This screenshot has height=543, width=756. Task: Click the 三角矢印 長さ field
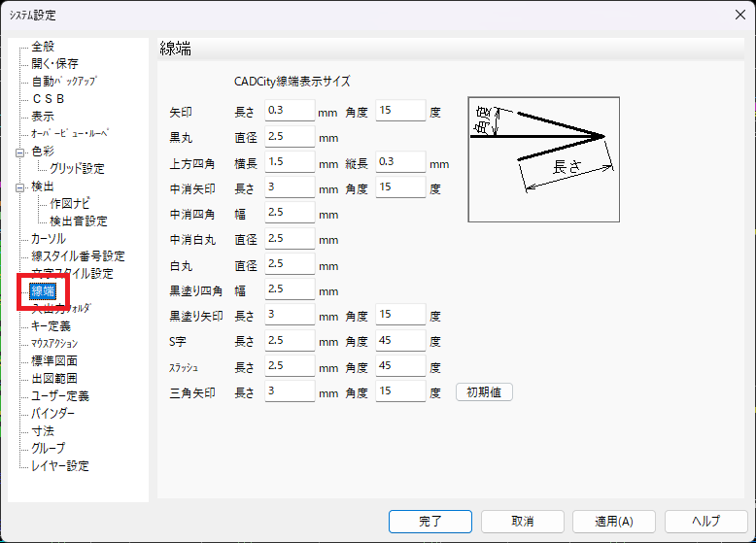tap(290, 390)
